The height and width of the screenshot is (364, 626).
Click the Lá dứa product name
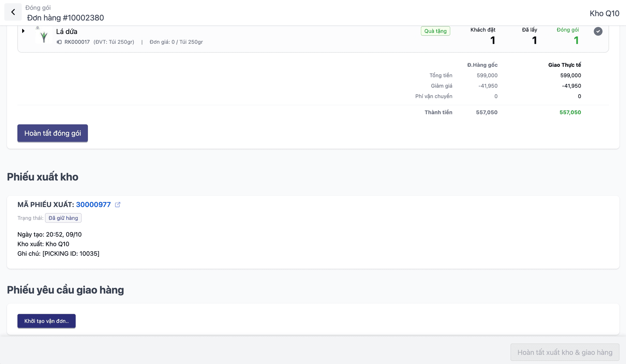67,32
